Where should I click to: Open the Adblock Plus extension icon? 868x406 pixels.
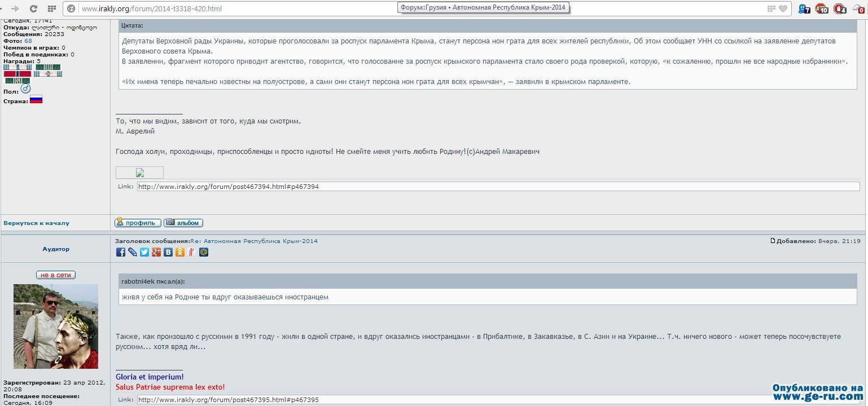point(822,8)
